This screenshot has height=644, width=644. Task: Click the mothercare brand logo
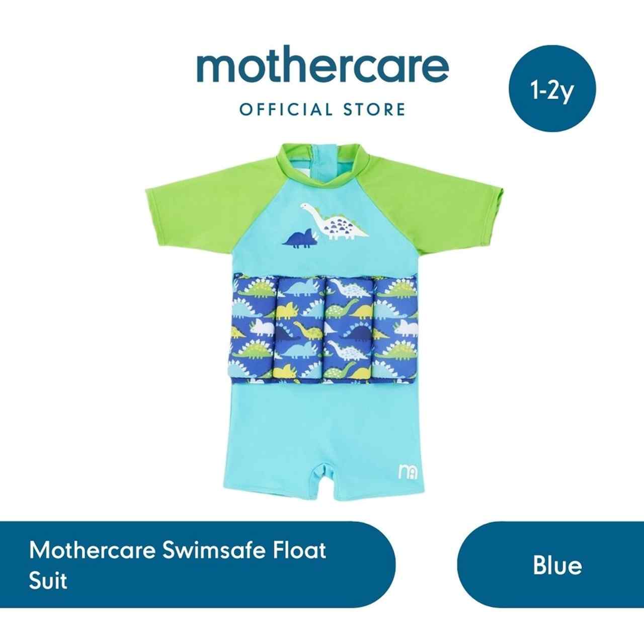322,67
